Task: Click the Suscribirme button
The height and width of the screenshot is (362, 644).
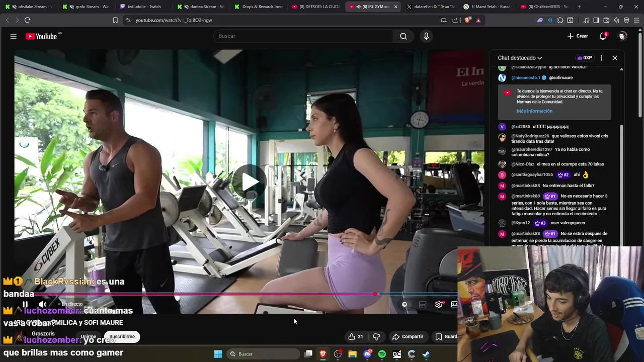Action: click(122, 337)
